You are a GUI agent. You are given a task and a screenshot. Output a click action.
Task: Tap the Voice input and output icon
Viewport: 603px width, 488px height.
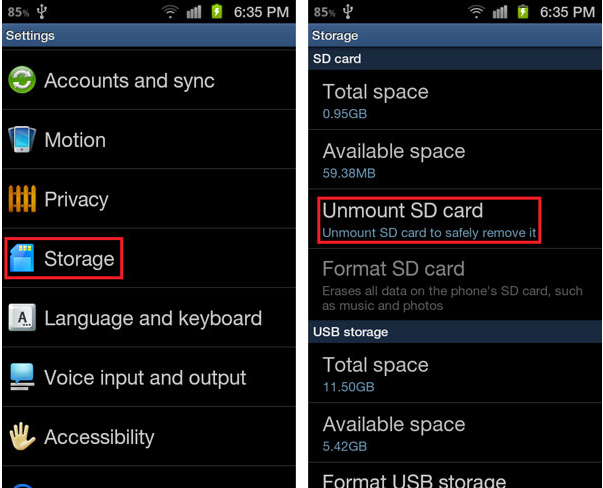point(22,378)
